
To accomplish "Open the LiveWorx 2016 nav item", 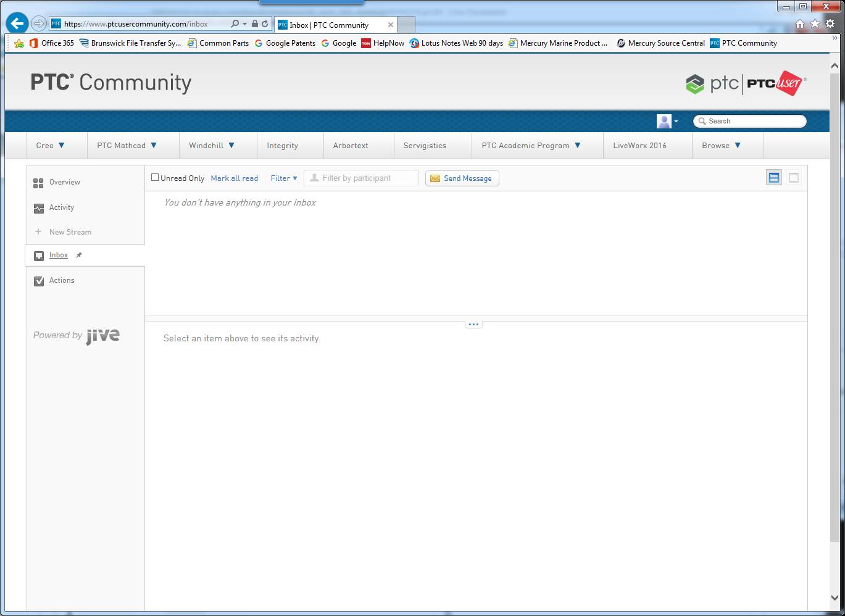I will (639, 146).
